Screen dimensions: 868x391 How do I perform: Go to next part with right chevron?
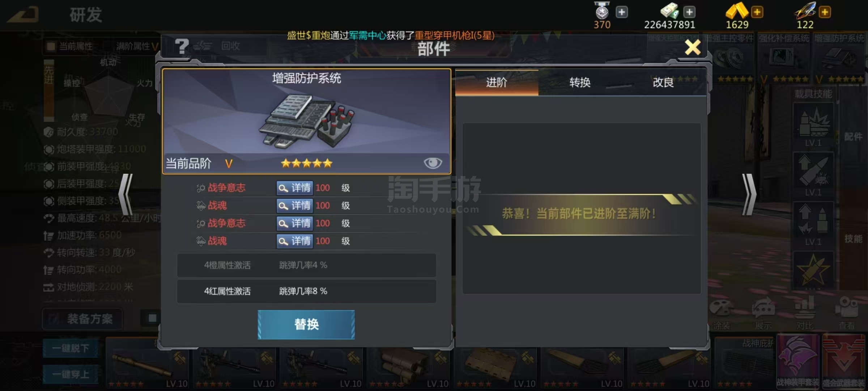[x=749, y=195]
